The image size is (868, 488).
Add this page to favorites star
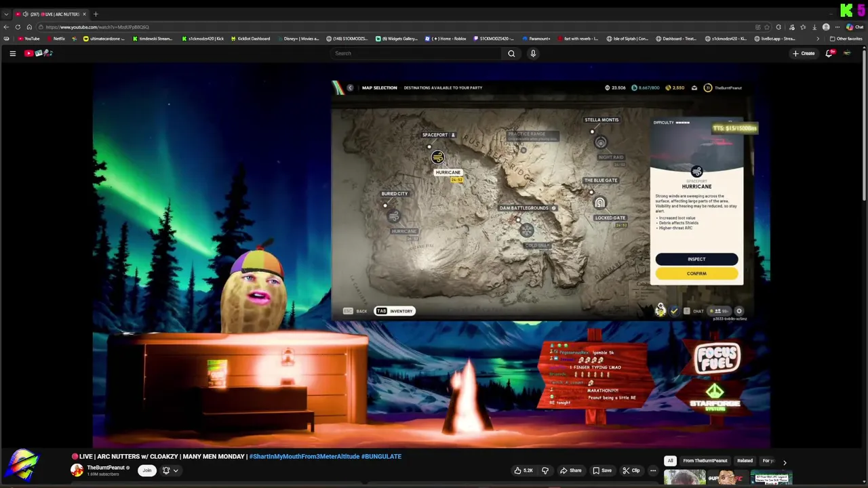tap(767, 27)
